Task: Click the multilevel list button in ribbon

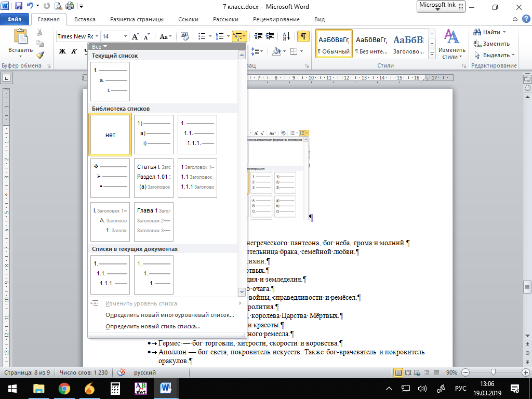Action: 240,36
